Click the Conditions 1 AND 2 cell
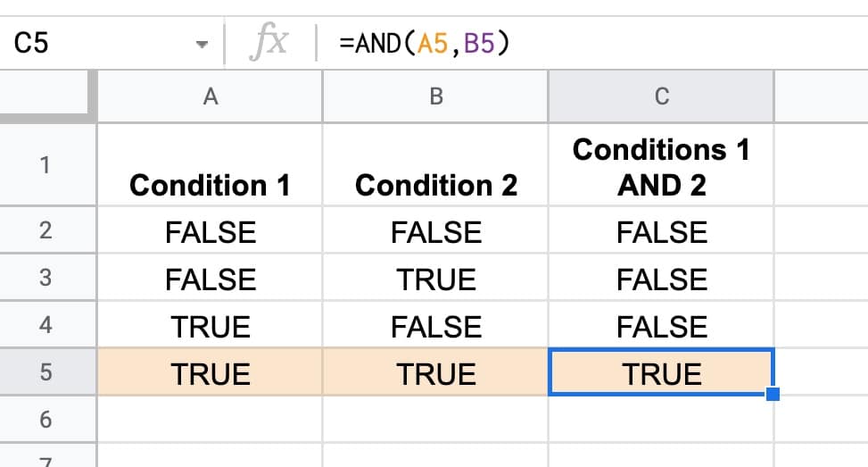Viewport: 868px width, 467px height. tap(662, 164)
